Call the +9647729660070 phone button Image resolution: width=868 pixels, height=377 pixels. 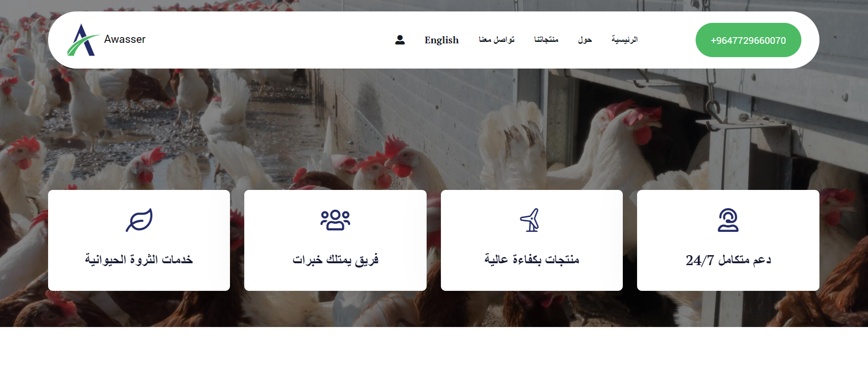click(748, 40)
